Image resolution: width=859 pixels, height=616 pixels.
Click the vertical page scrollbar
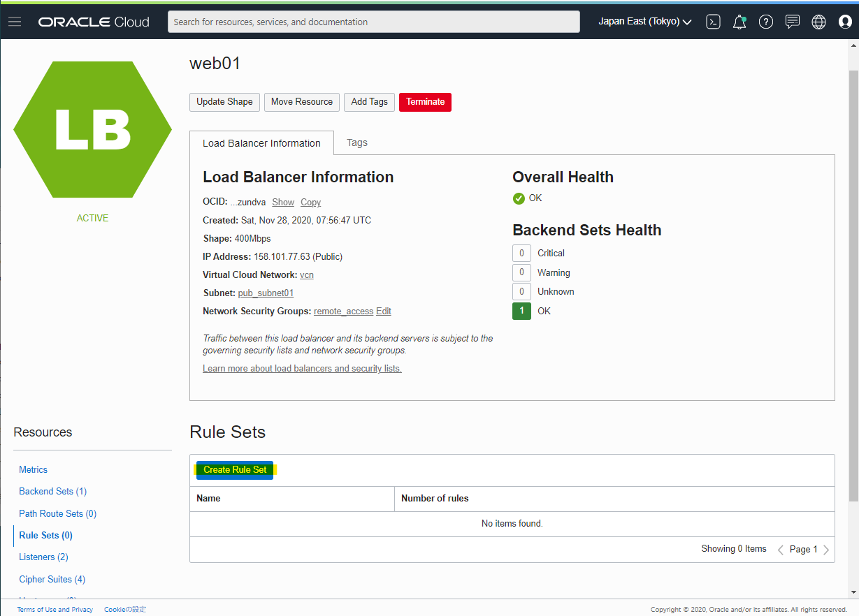(853, 285)
